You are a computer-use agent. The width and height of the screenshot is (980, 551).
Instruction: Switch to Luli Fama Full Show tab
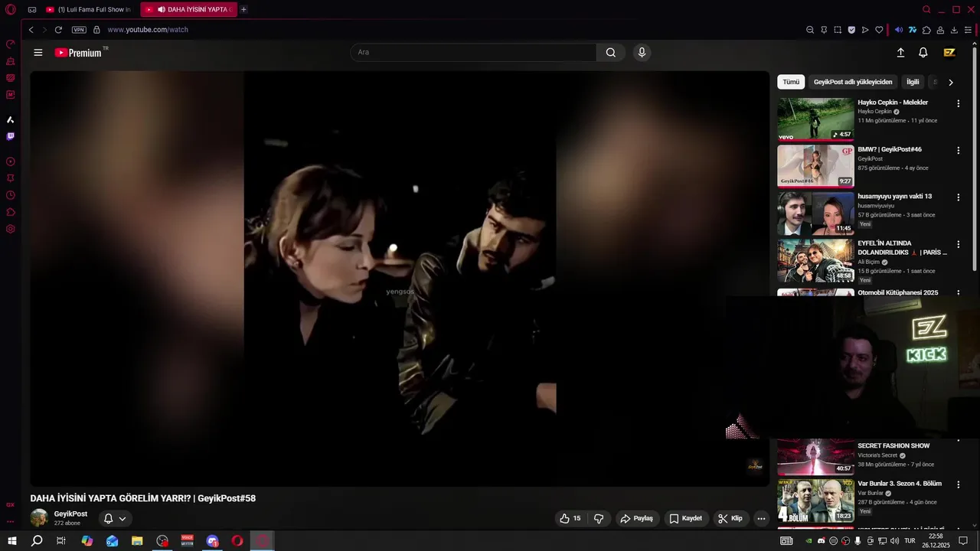(89, 10)
